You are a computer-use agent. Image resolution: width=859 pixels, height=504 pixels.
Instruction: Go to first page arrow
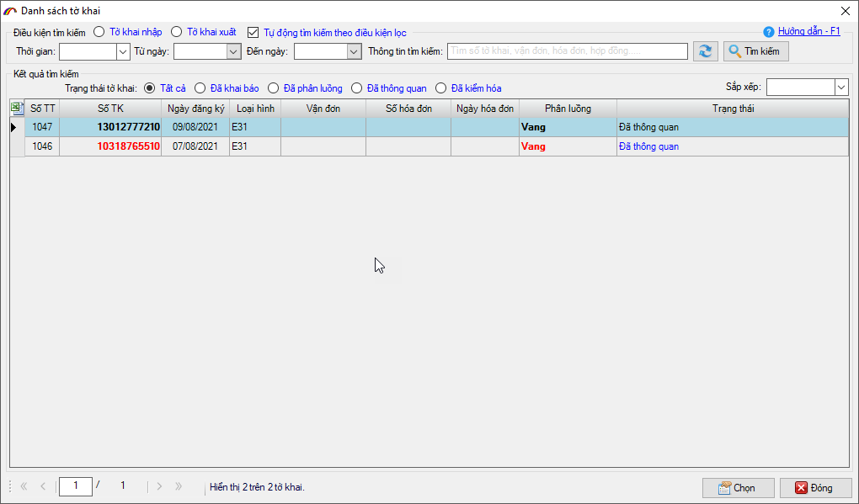(24, 486)
